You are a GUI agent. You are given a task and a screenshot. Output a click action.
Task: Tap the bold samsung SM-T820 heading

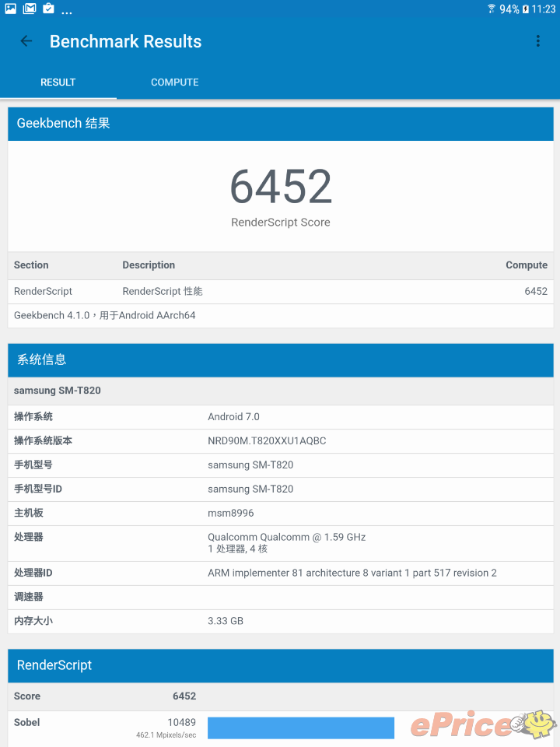tap(57, 391)
